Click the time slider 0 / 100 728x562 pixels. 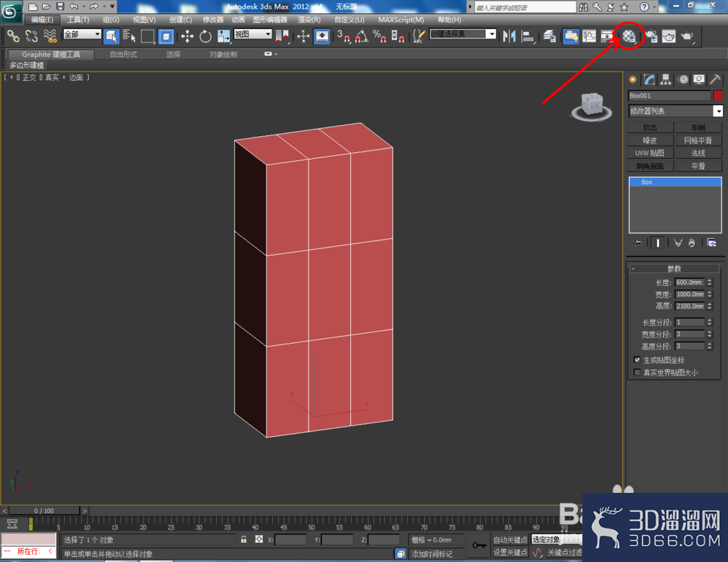44,510
